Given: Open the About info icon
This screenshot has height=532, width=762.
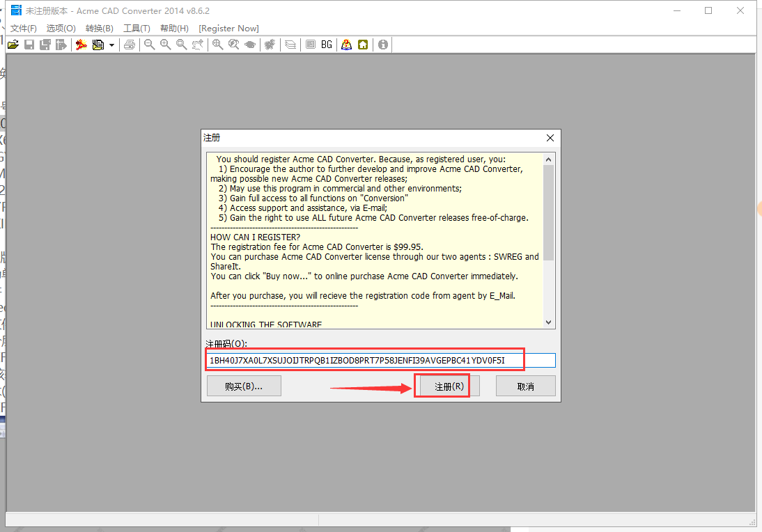Looking at the screenshot, I should pyautogui.click(x=383, y=45).
